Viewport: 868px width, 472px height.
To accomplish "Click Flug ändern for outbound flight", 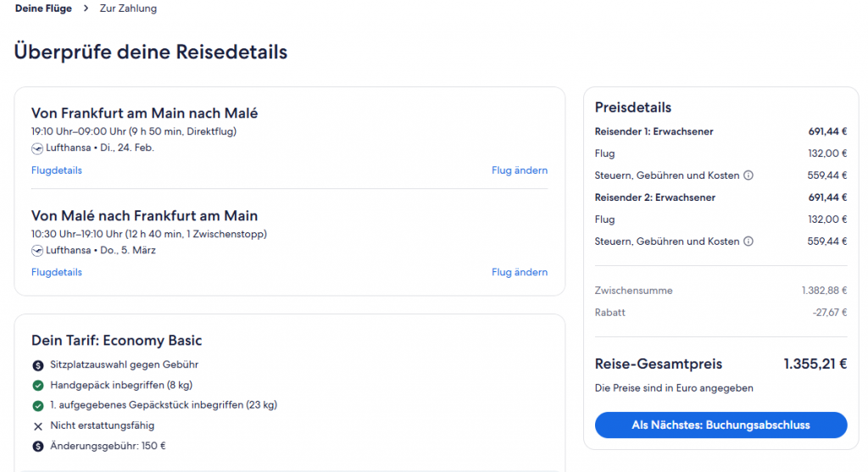I will [519, 170].
